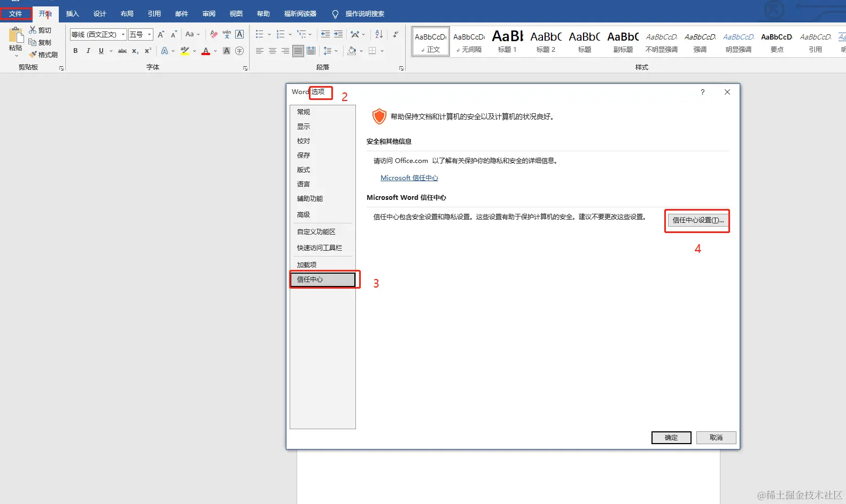Click the dialog help question mark

tap(702, 92)
